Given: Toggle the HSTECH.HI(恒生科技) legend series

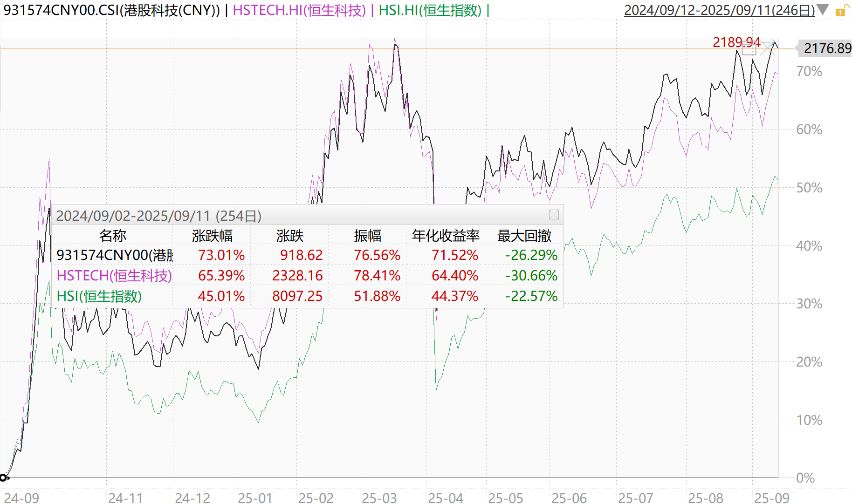Looking at the screenshot, I should [299, 10].
